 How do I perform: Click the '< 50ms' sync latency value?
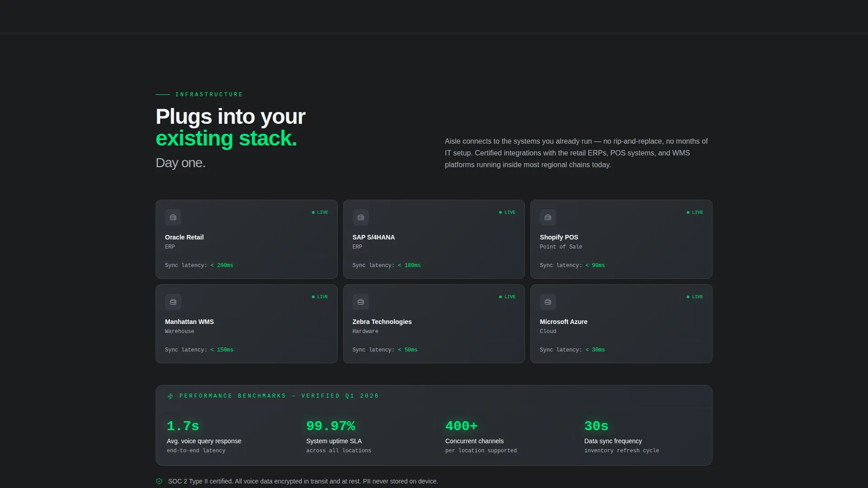pos(408,350)
